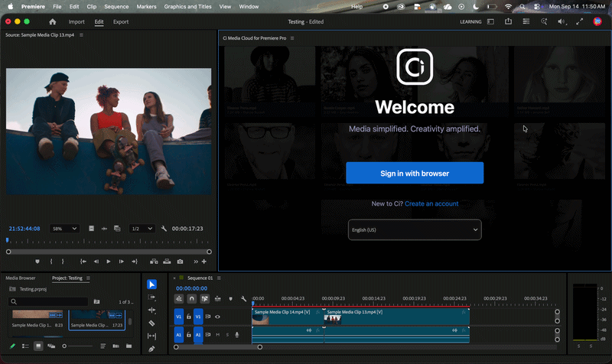Play the Source monitor clip
The image size is (612, 364).
(x=109, y=262)
